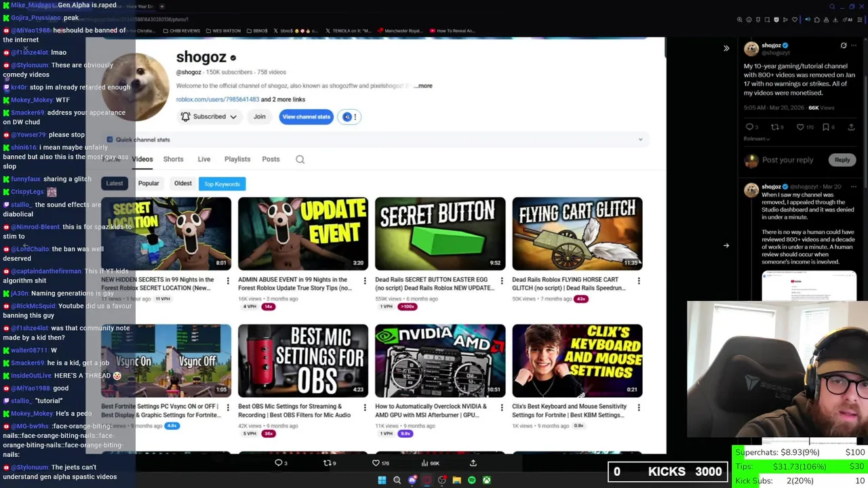
Task: Open Windows taskbar search
Action: tap(397, 480)
